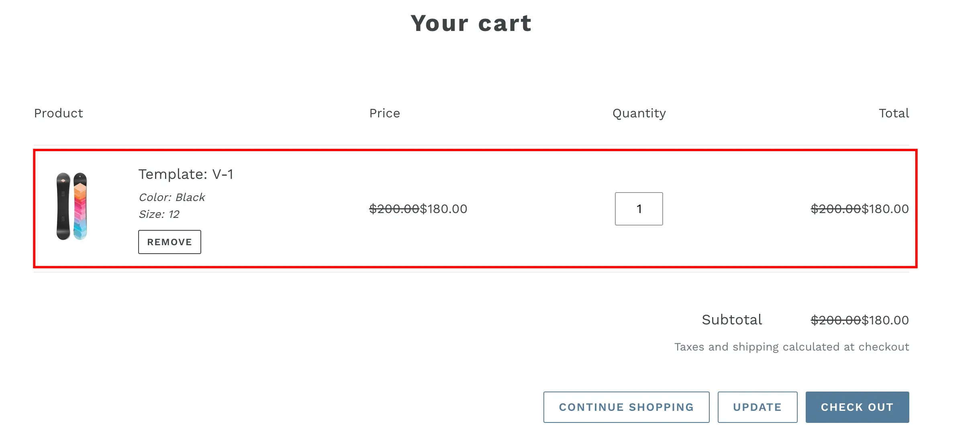Click the Size: 12 variant text
Screen dimensions: 980x447
click(159, 214)
